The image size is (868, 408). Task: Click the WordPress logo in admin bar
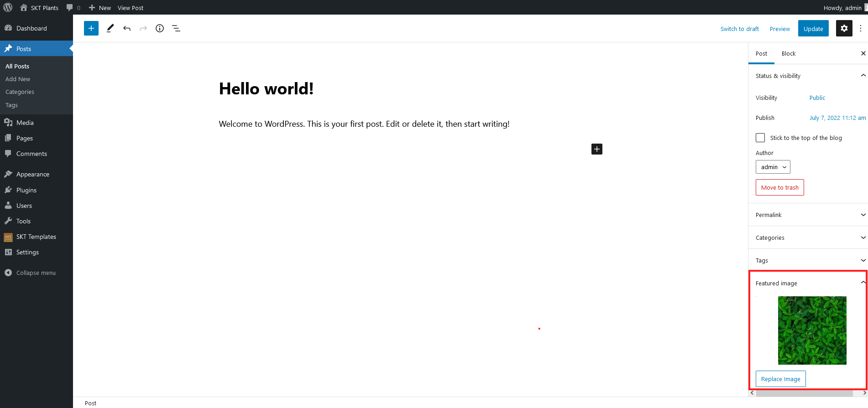tap(8, 7)
